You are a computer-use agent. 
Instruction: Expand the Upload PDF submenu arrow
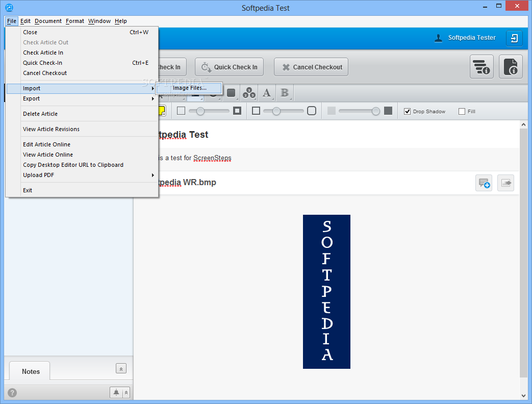(x=153, y=175)
